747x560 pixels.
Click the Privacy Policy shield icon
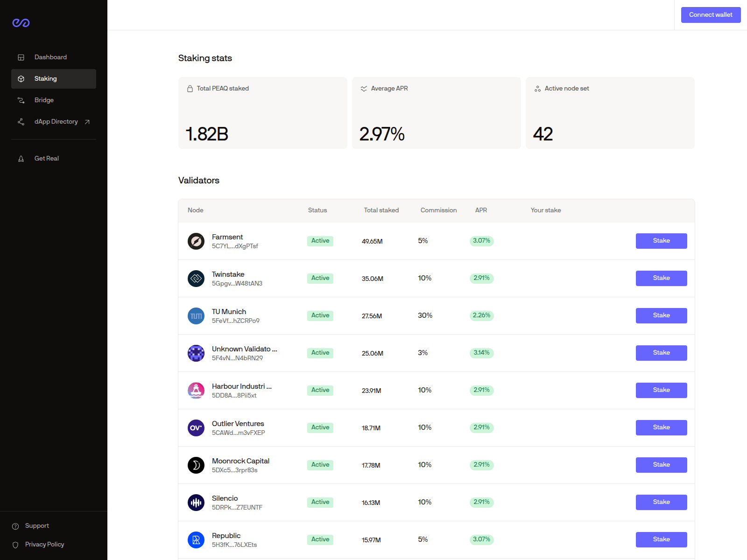[x=15, y=545]
